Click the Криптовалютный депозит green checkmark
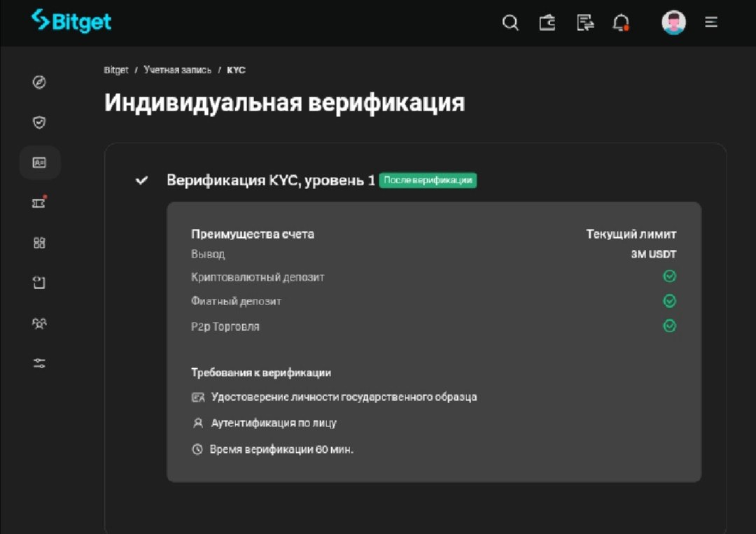756x534 pixels. pyautogui.click(x=669, y=276)
